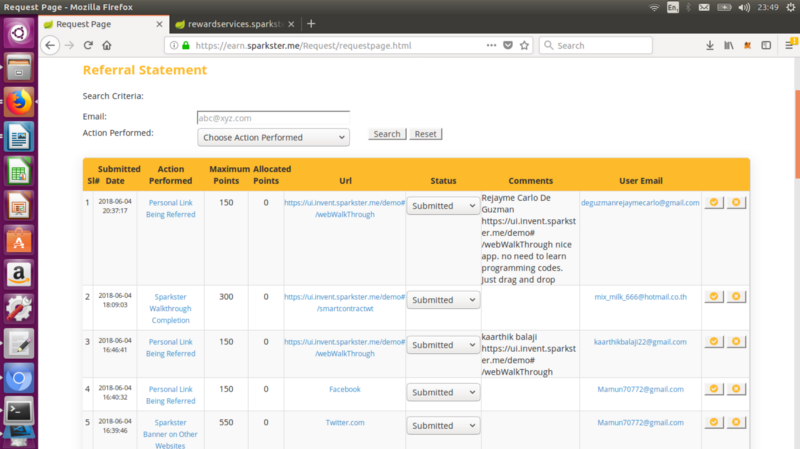Image resolution: width=800 pixels, height=449 pixels.
Task: Open Sparkster Banner on Other Websites link
Action: click(x=170, y=434)
